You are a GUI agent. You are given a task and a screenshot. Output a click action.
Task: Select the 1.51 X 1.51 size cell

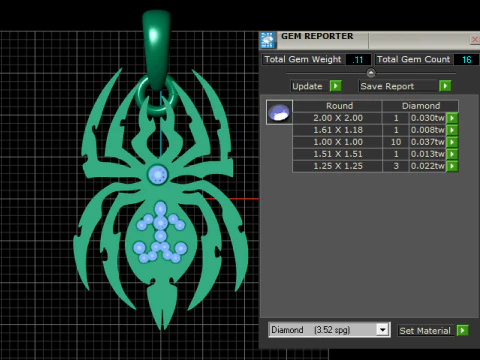pyautogui.click(x=338, y=154)
